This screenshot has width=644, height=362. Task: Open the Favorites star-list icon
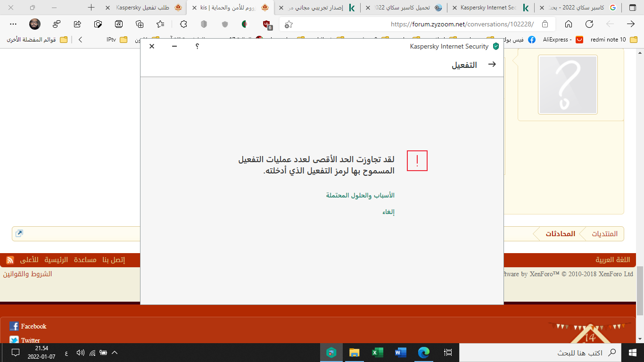pyautogui.click(x=160, y=24)
